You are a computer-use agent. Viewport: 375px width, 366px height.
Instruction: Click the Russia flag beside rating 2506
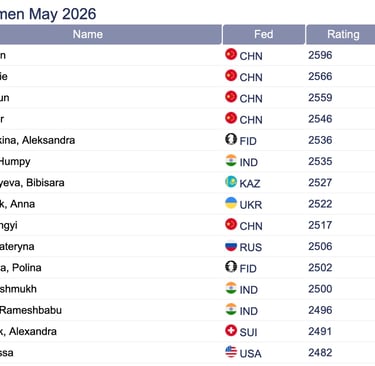click(231, 246)
